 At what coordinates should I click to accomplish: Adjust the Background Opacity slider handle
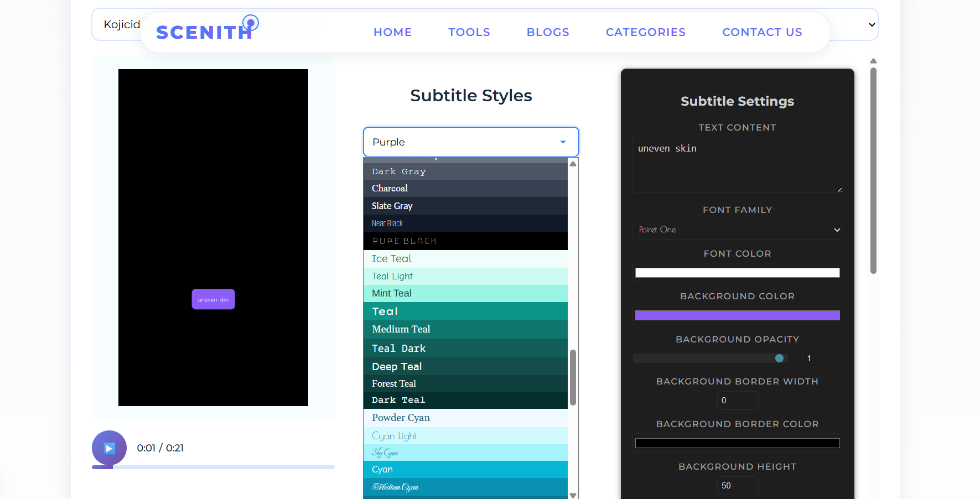pyautogui.click(x=780, y=358)
